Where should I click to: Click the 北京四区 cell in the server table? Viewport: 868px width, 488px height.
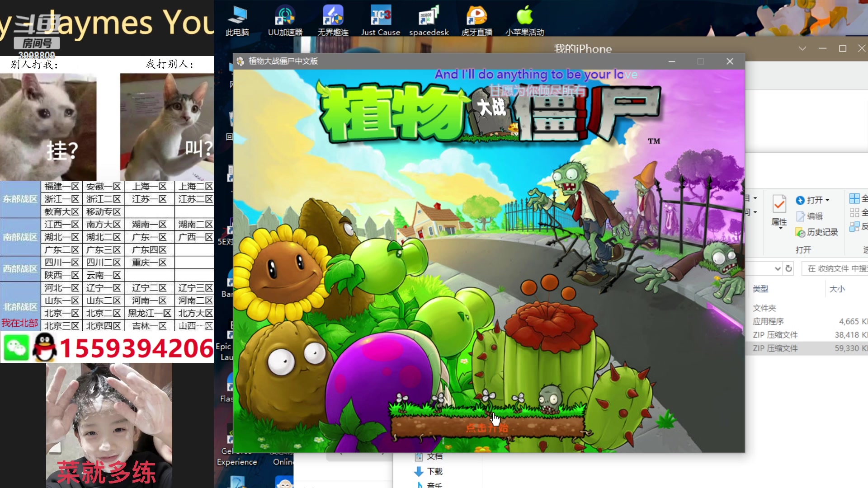point(104,325)
